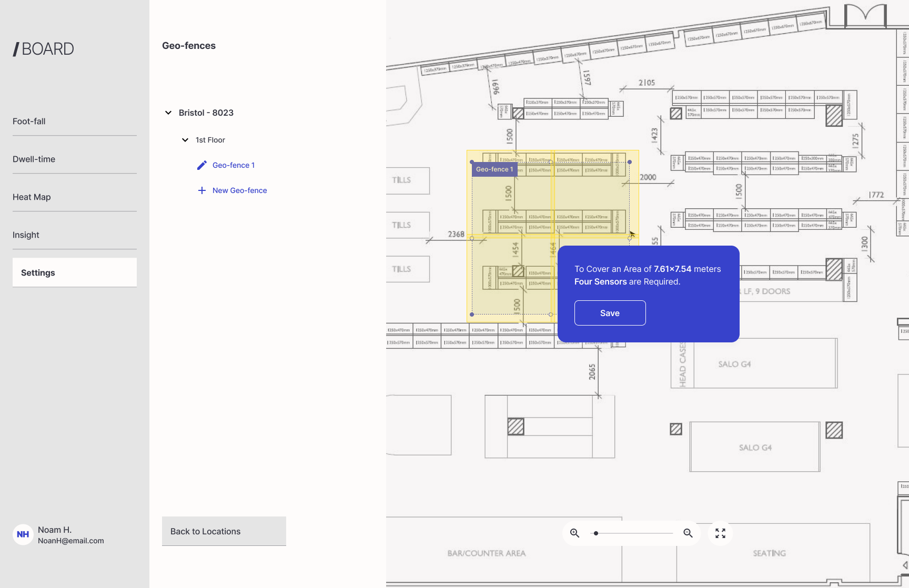Collapse the Bristol - 8023 location

point(168,113)
